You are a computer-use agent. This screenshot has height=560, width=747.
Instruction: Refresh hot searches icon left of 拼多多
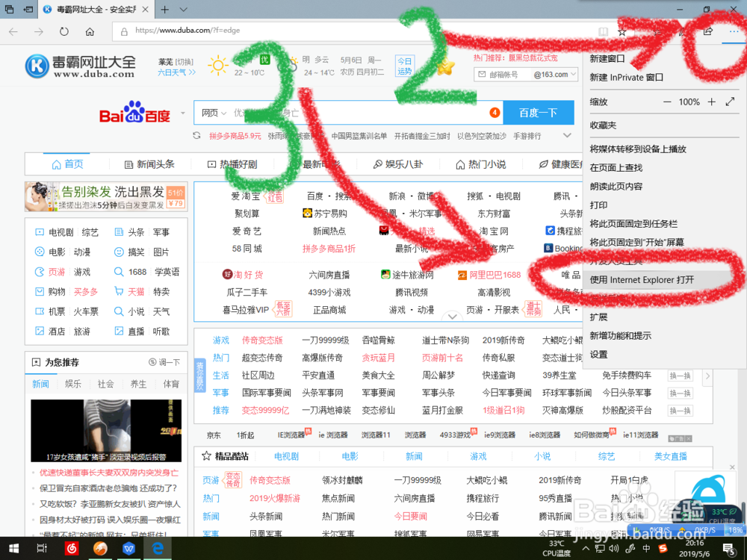(x=196, y=136)
